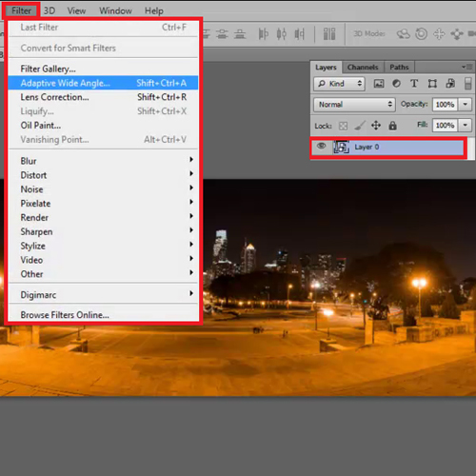Filter layers by type (T icon)
Screen dimensions: 476x476
tap(414, 84)
